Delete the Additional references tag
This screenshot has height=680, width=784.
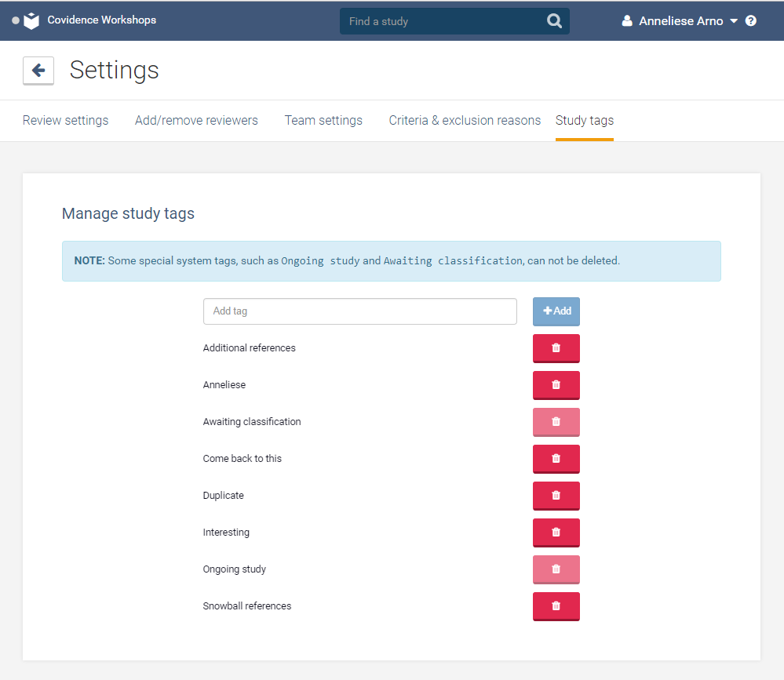556,348
